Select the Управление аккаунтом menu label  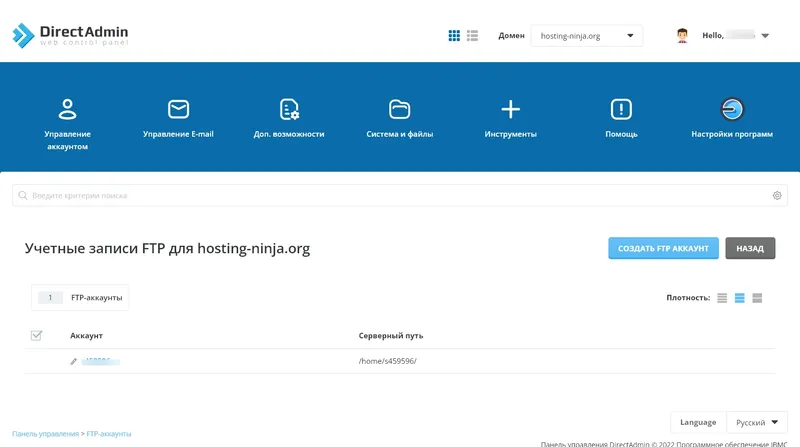[67, 140]
